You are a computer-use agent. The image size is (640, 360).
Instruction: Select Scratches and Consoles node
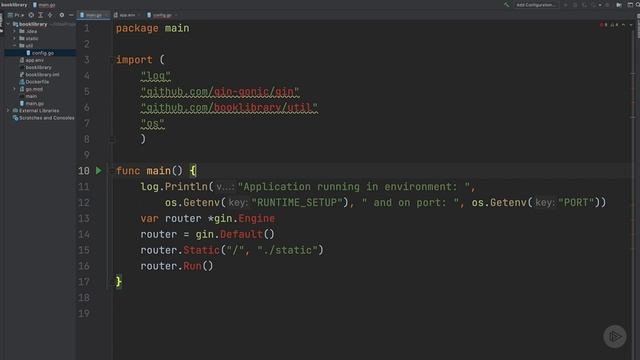(43, 118)
